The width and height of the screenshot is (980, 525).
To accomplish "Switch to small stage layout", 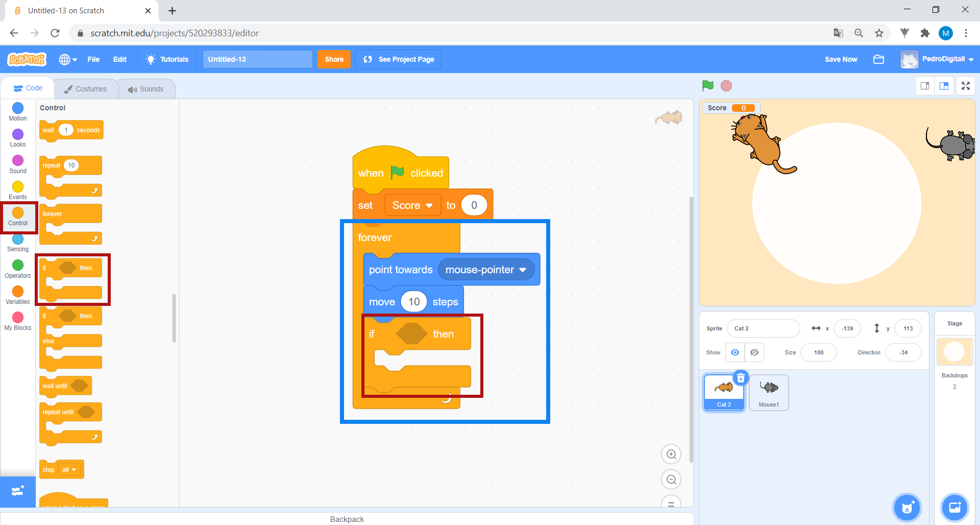I will click(x=925, y=86).
